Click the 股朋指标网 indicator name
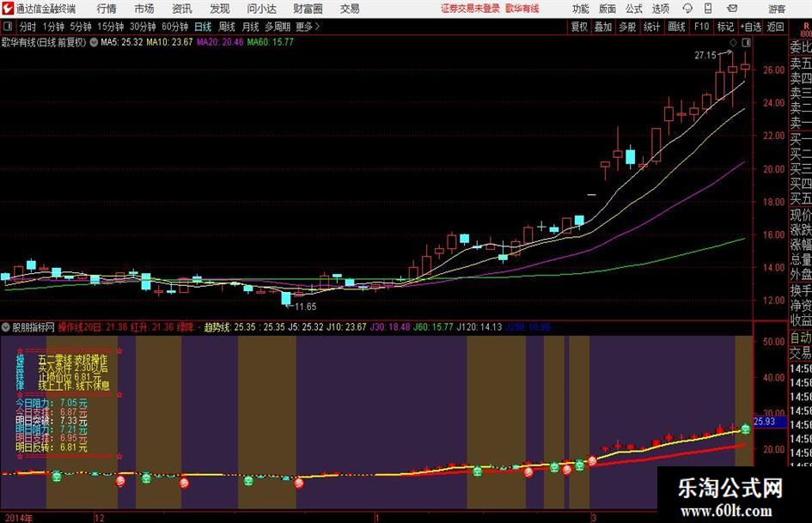Image resolution: width=812 pixels, height=523 pixels. click(x=34, y=327)
